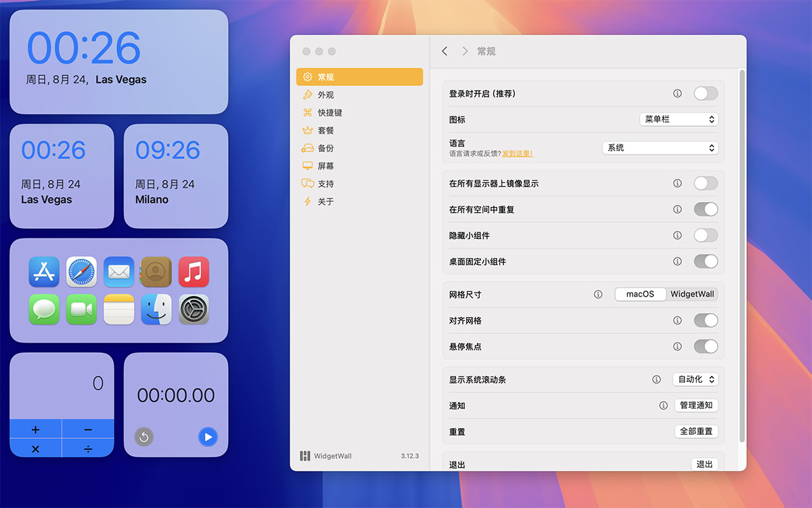Click the info icon for 登录时开启
The width and height of the screenshot is (812, 508).
pyautogui.click(x=677, y=93)
